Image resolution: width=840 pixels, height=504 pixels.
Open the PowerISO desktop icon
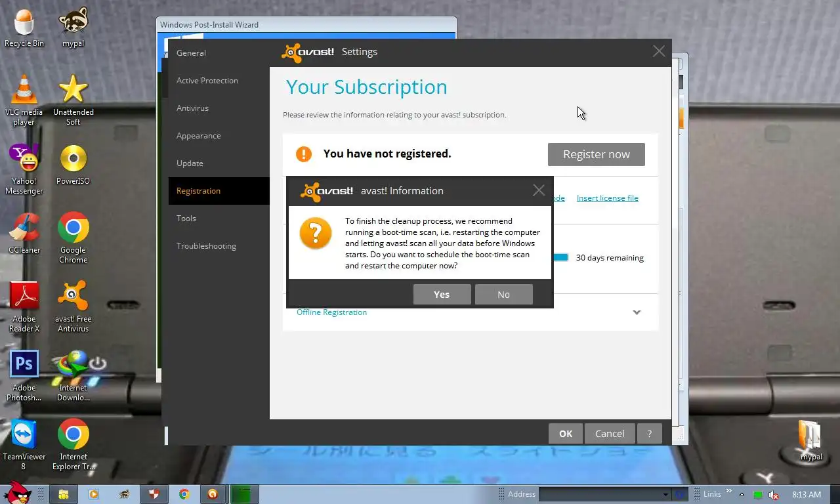pyautogui.click(x=73, y=165)
